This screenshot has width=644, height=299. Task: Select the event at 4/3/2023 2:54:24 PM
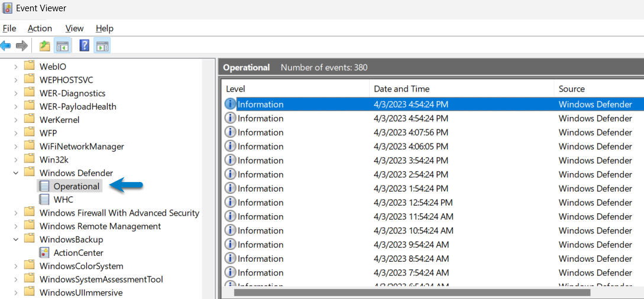[x=433, y=174]
